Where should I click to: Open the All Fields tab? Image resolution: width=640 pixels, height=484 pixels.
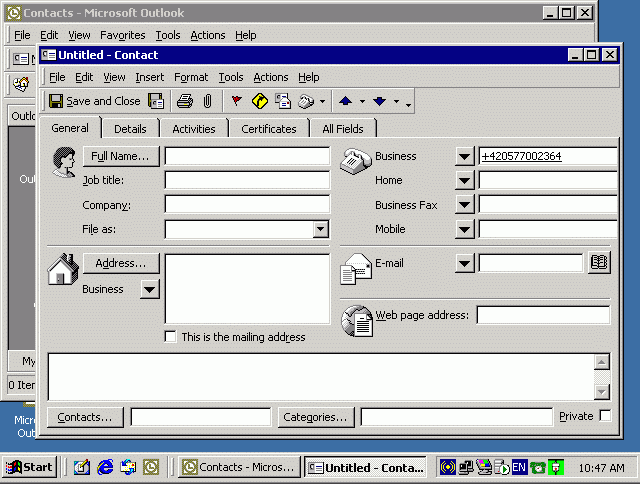pyautogui.click(x=343, y=129)
